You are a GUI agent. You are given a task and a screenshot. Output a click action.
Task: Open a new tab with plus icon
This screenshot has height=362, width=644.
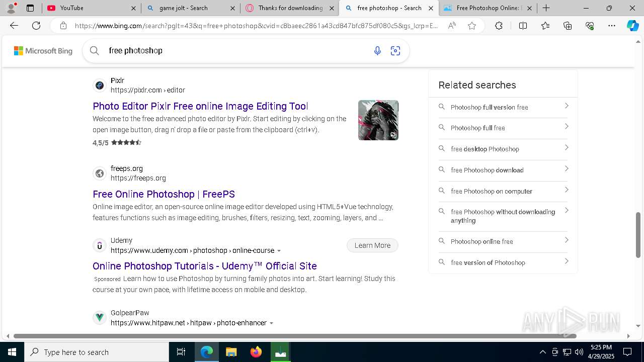pos(546,8)
